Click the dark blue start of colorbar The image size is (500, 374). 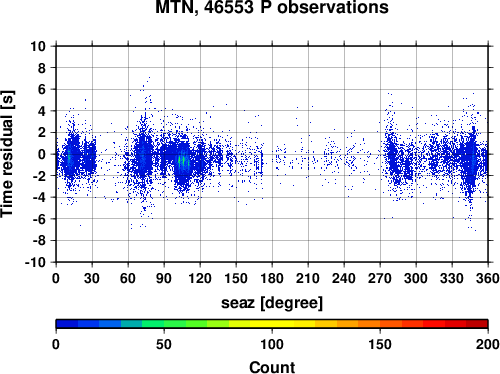point(67,324)
